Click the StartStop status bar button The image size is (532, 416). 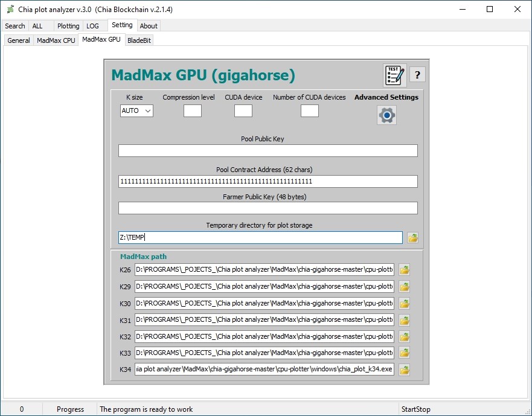click(415, 409)
